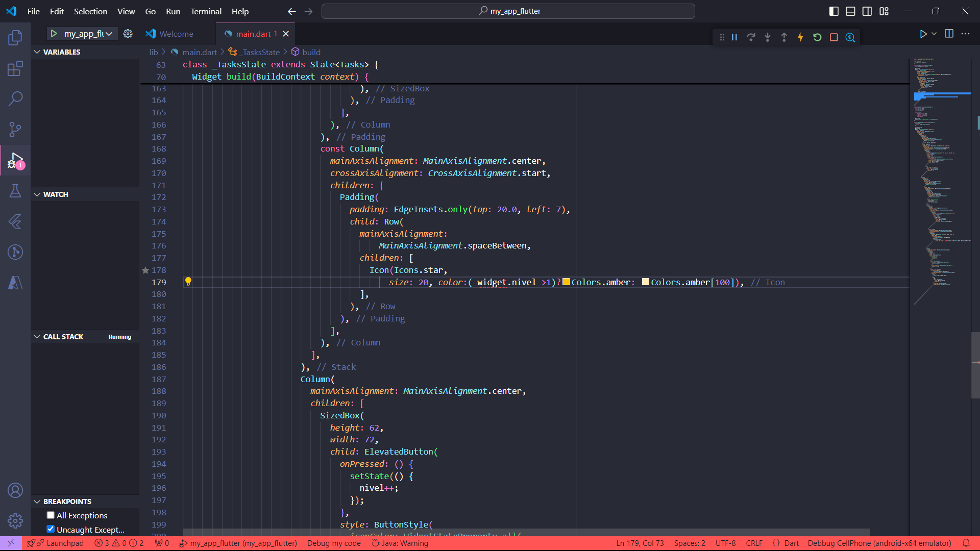This screenshot has height=551, width=980.
Task: Go back in navigation history
Action: pyautogui.click(x=291, y=11)
